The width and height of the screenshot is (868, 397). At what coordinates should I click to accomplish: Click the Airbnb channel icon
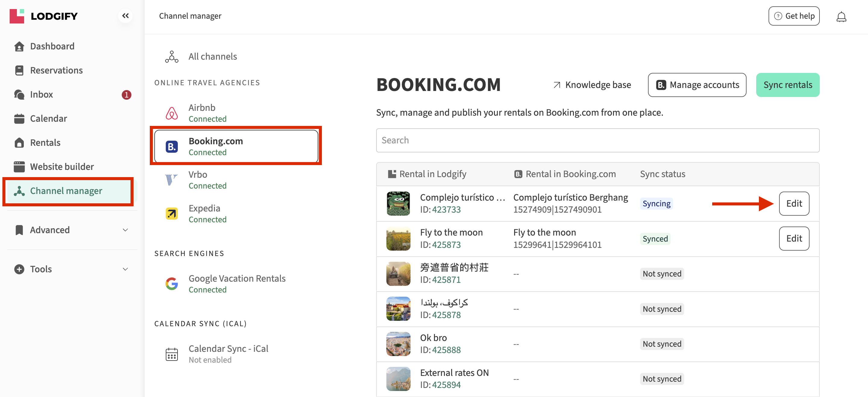click(171, 113)
